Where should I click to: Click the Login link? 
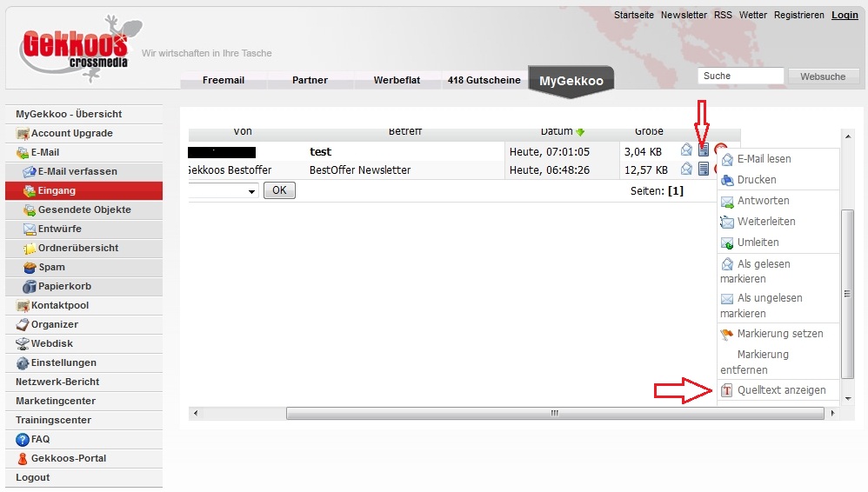pyautogui.click(x=845, y=15)
